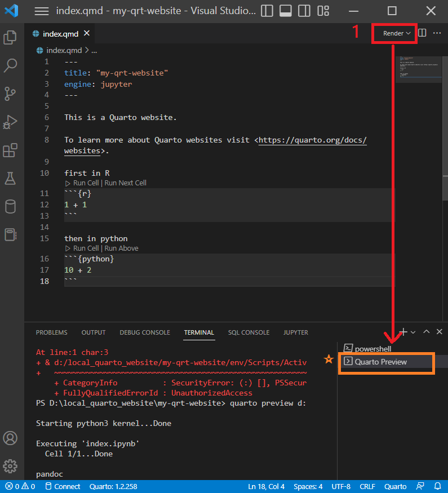The height and width of the screenshot is (493, 448).
Task: Open the Accounts menu icon
Action: click(x=10, y=438)
